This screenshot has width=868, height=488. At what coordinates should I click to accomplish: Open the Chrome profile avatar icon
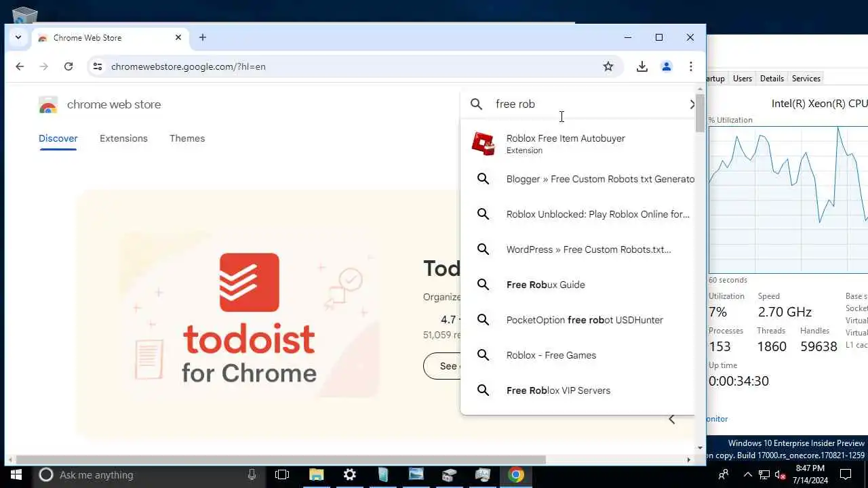tap(667, 66)
